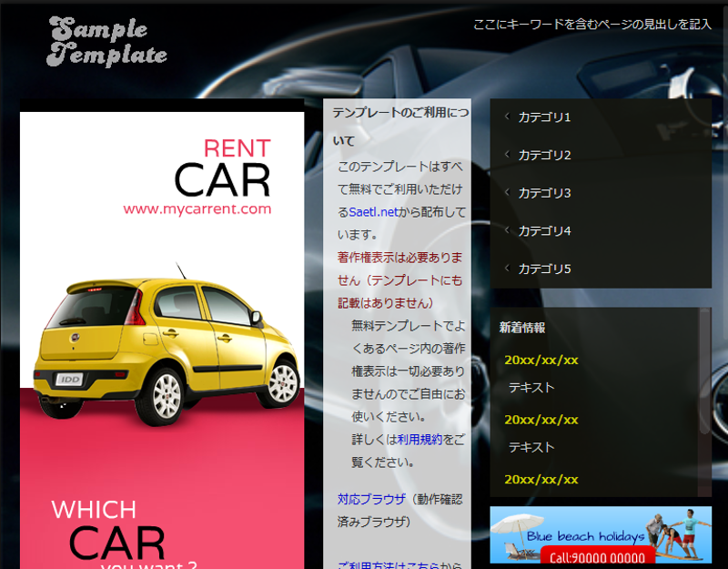Click the yellow car image
Image resolution: width=728 pixels, height=569 pixels.
coord(167,349)
